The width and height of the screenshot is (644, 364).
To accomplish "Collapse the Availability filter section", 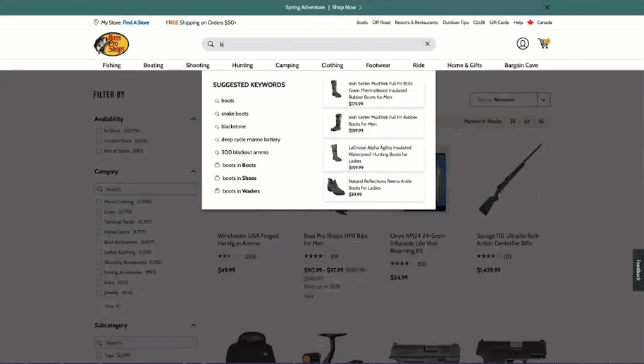I will tap(193, 119).
